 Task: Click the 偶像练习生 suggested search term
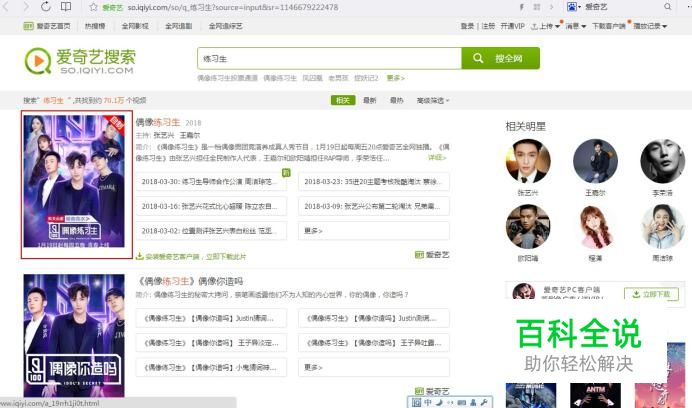pyautogui.click(x=280, y=78)
